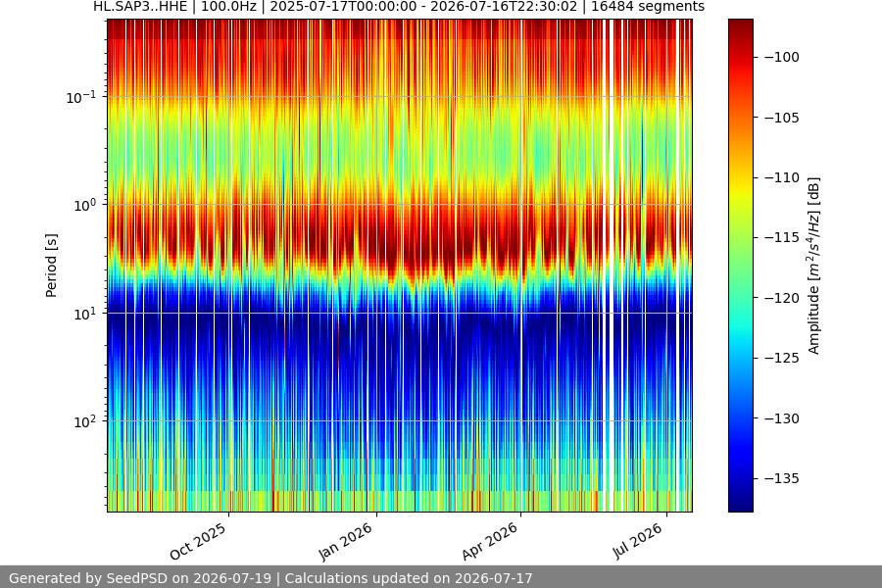Click the −135 colorbar tick label

tap(782, 478)
